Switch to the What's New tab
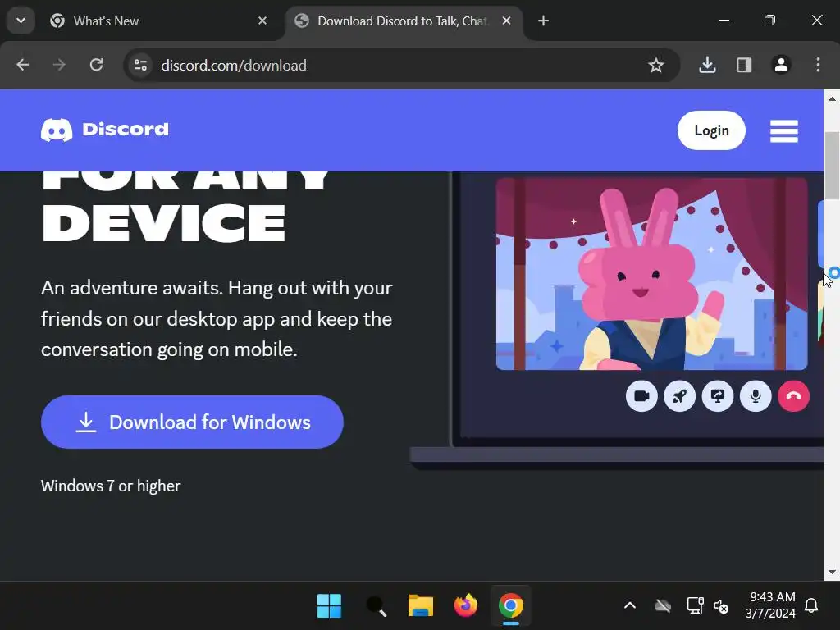840x630 pixels. pyautogui.click(x=158, y=21)
